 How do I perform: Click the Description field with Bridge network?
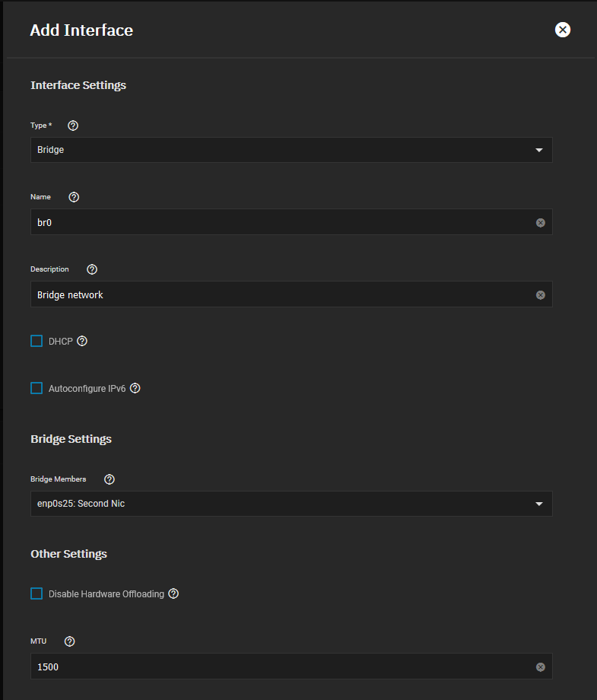click(281, 294)
